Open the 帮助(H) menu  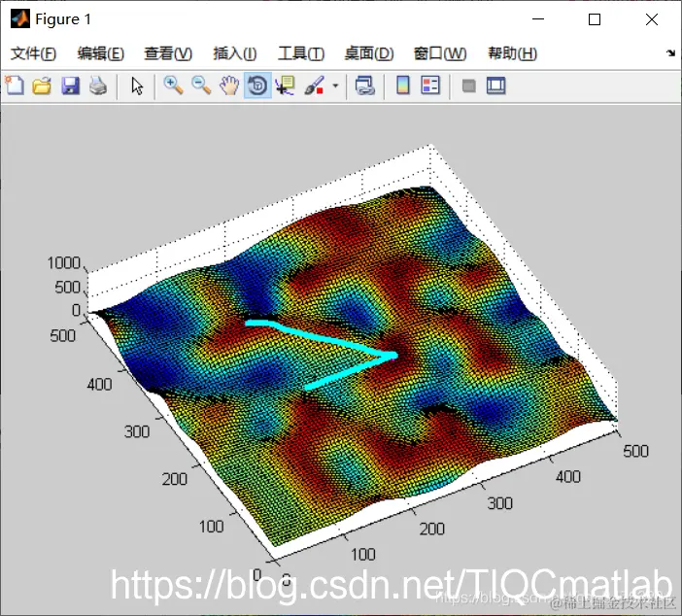(513, 53)
